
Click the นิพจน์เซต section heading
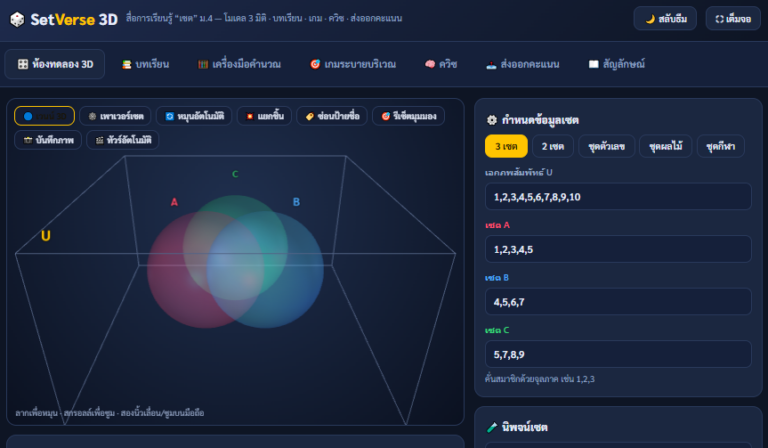click(525, 427)
